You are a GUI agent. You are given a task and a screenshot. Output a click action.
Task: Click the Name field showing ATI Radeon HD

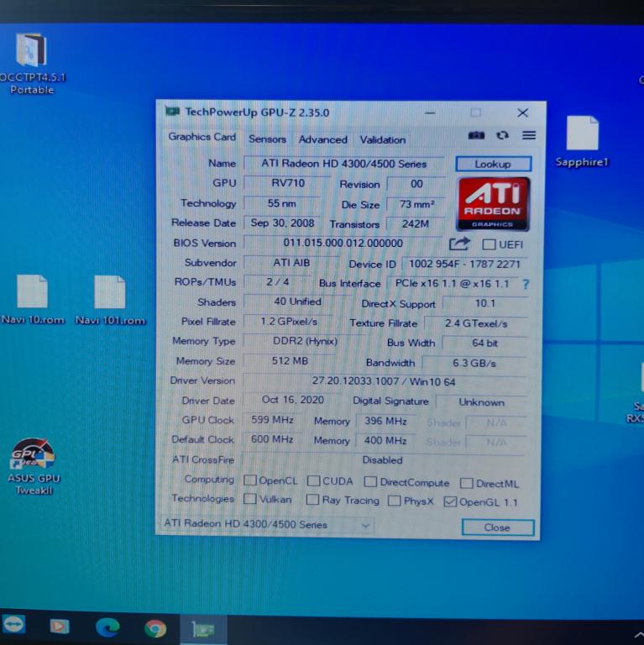[x=344, y=163]
